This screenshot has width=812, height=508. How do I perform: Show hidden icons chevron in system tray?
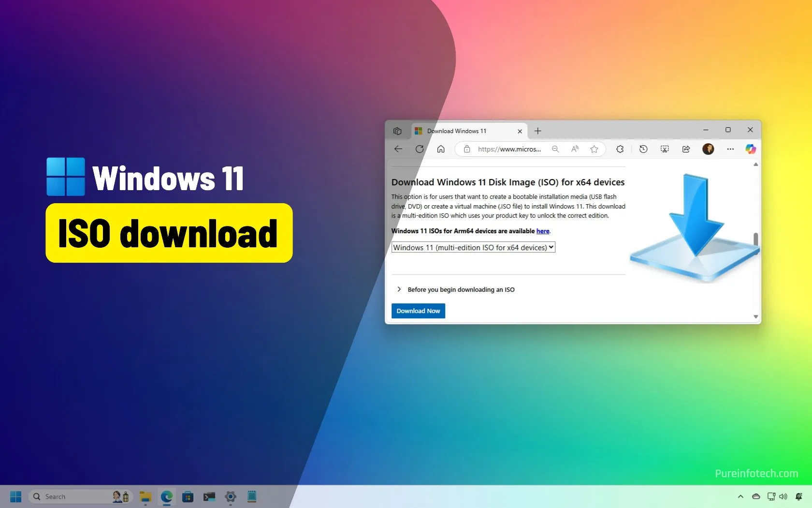[740, 496]
